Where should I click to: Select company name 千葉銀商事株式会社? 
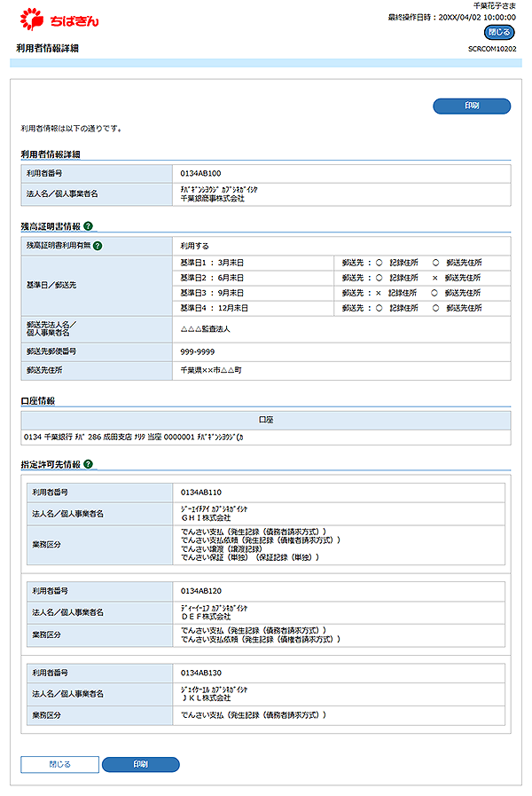(x=213, y=199)
